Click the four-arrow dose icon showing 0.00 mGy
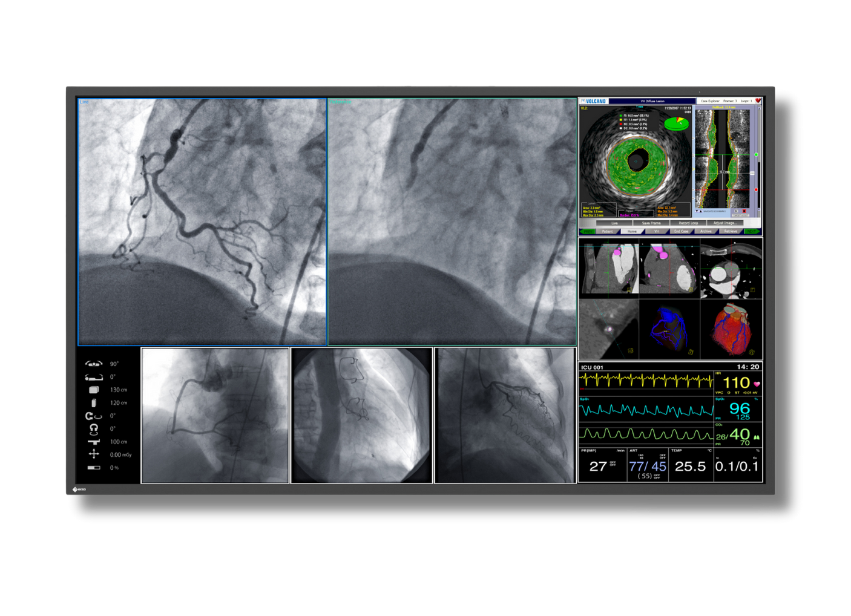 coord(94,454)
